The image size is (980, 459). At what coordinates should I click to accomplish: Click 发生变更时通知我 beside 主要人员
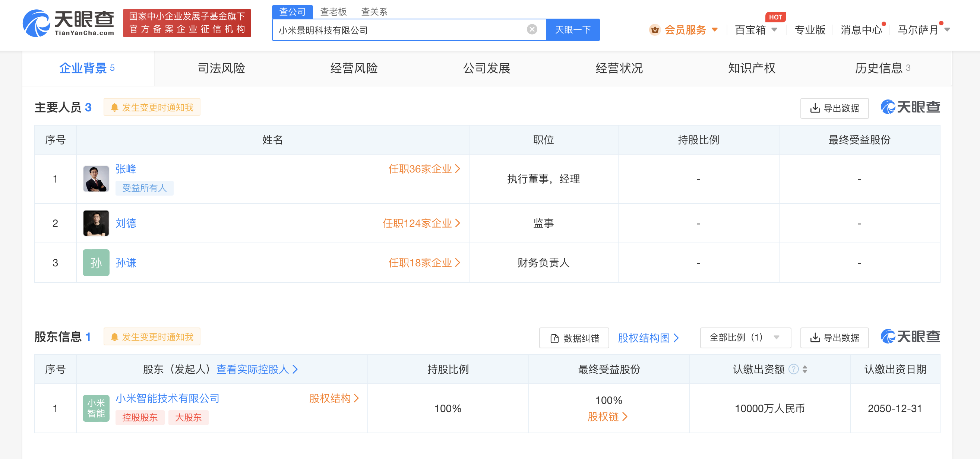152,107
